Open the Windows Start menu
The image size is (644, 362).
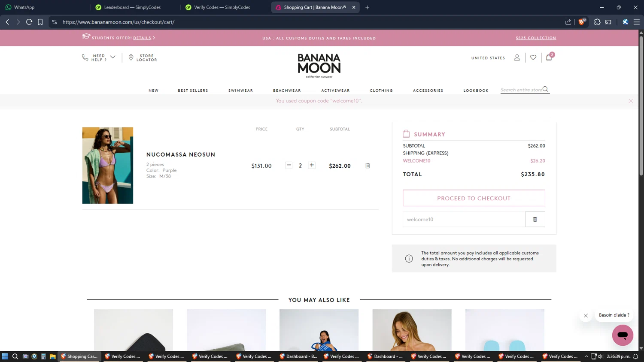5,356
